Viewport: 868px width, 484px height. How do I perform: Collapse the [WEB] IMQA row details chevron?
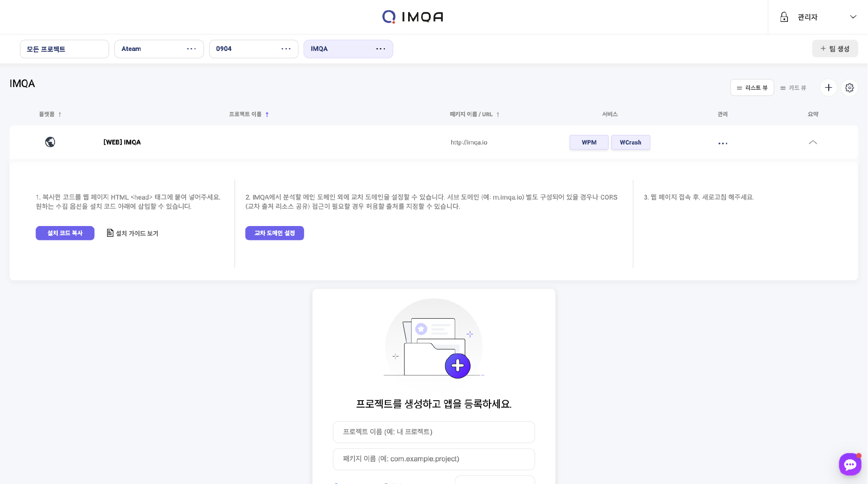pos(813,142)
